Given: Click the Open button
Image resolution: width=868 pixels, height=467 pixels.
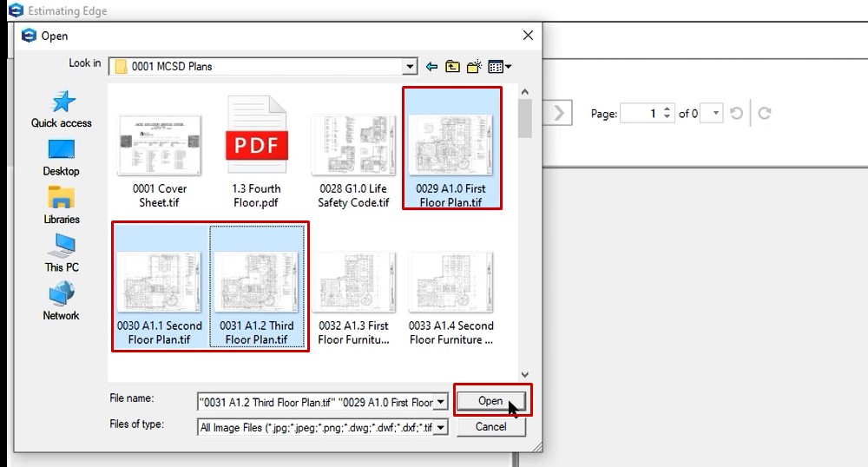Looking at the screenshot, I should pos(490,401).
